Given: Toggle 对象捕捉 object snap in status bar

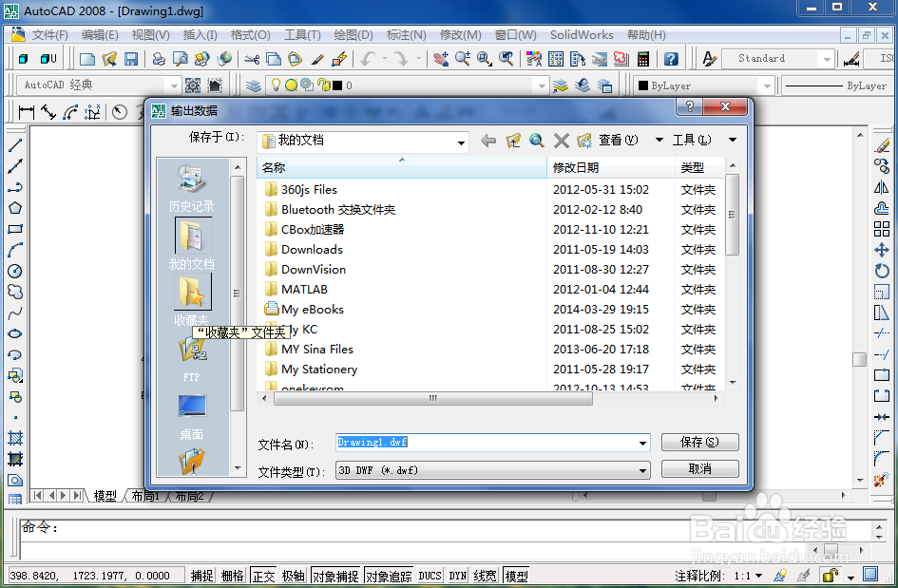Looking at the screenshot, I should coord(335,576).
